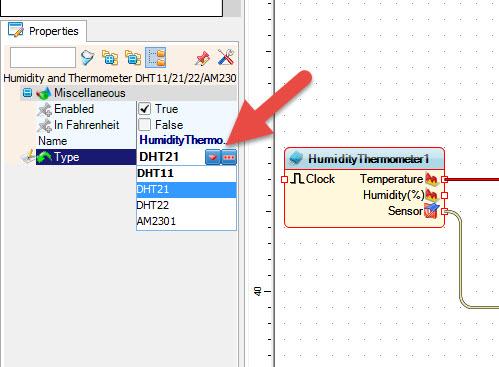This screenshot has width=499, height=367.
Task: Click the green undo arrow icon beside Type
Action: (44, 157)
